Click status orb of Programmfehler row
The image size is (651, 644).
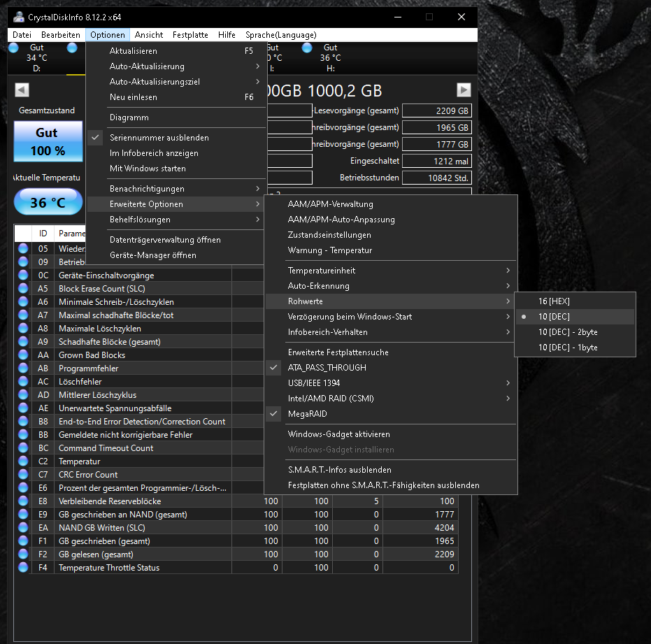(x=23, y=368)
